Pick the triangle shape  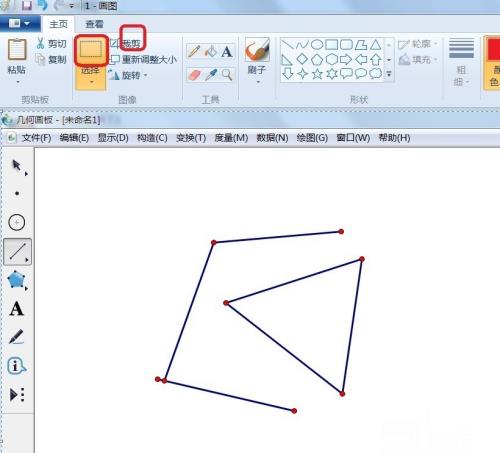point(376,44)
